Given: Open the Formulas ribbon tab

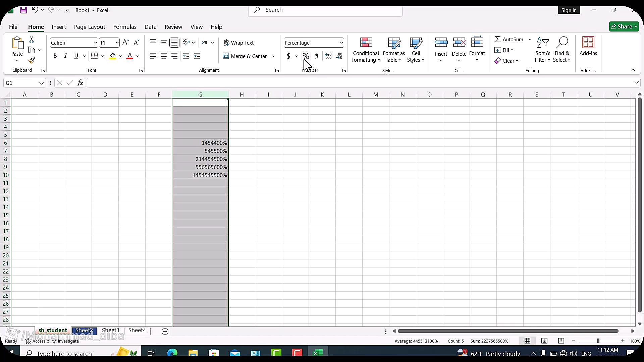Looking at the screenshot, I should [125, 27].
